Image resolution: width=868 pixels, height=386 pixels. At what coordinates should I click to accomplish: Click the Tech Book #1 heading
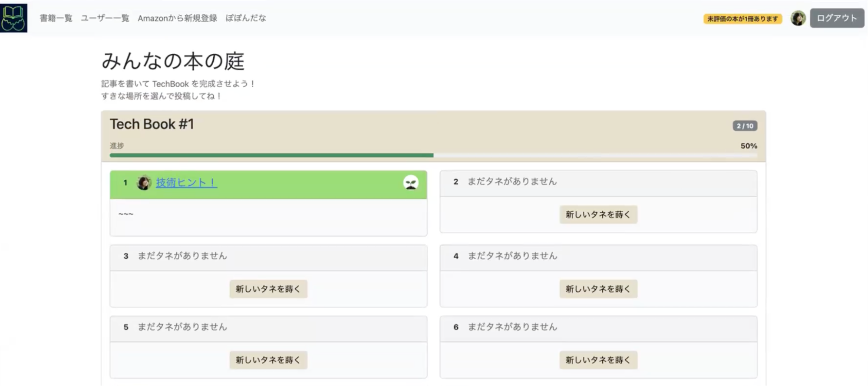pyautogui.click(x=152, y=124)
